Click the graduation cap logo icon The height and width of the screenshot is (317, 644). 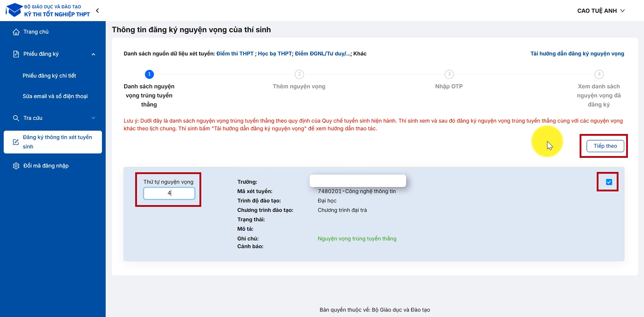tap(14, 10)
